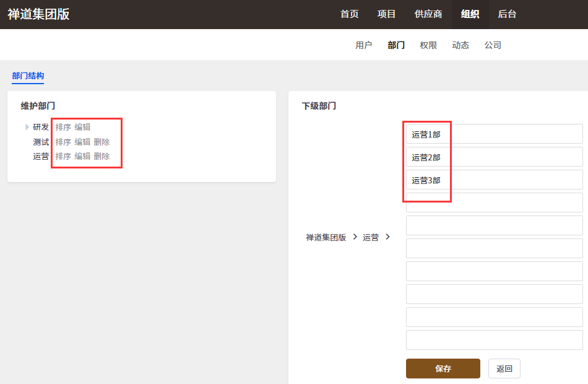Click the 返回 button
Viewport: 588px width, 384px height.
pos(504,369)
